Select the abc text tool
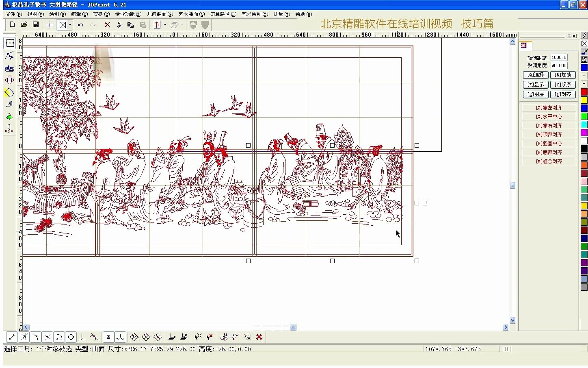Screen dimensions: 588x368 point(9,68)
